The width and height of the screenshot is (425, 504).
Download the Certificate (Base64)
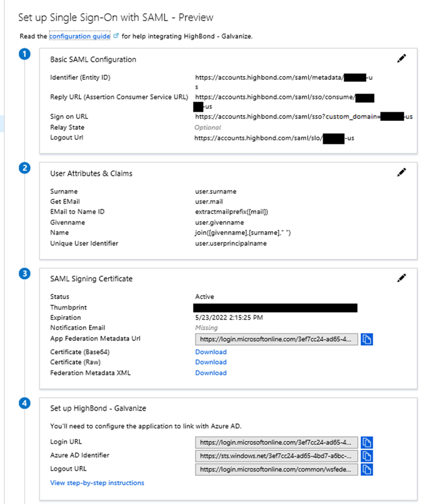pyautogui.click(x=211, y=351)
